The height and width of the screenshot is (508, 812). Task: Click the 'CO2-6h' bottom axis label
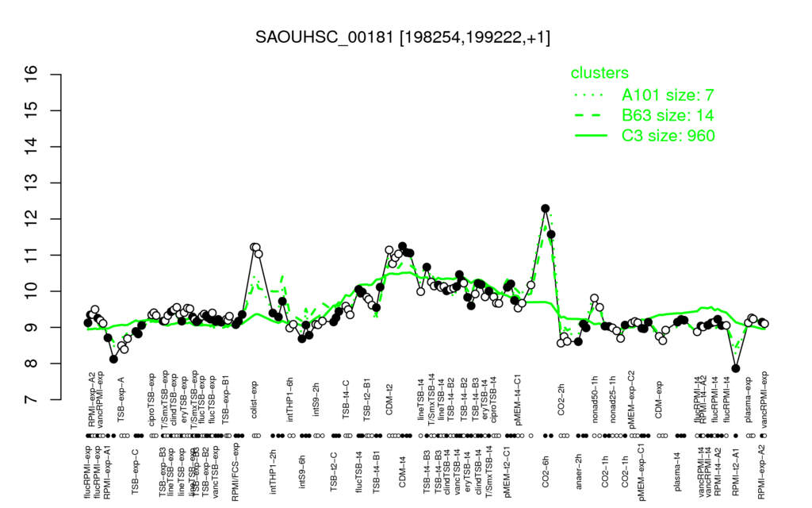click(545, 470)
